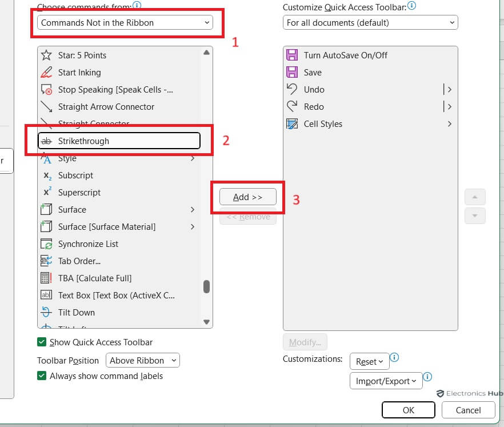Select the Synchronize List icon
The height and width of the screenshot is (427, 504).
tap(47, 244)
